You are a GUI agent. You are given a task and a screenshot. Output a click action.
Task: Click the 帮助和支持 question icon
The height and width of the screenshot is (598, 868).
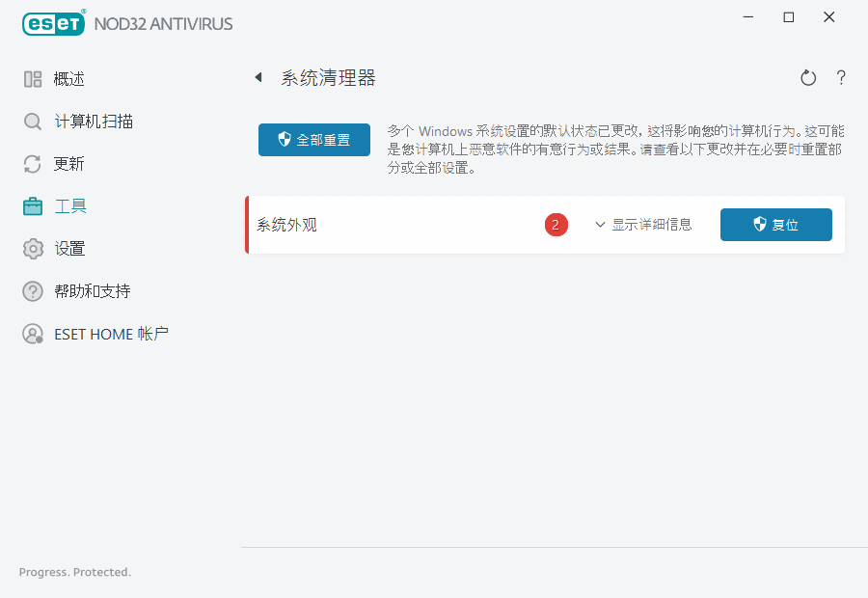coord(32,290)
